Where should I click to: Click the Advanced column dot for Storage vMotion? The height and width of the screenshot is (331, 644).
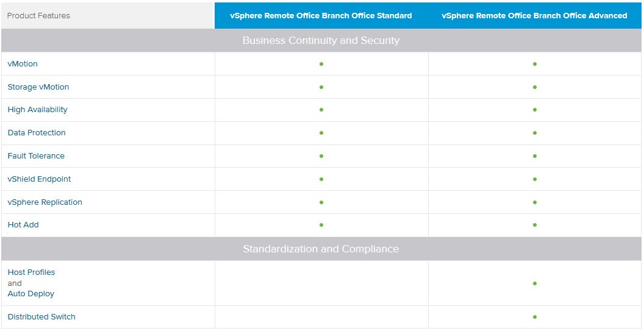coord(534,87)
